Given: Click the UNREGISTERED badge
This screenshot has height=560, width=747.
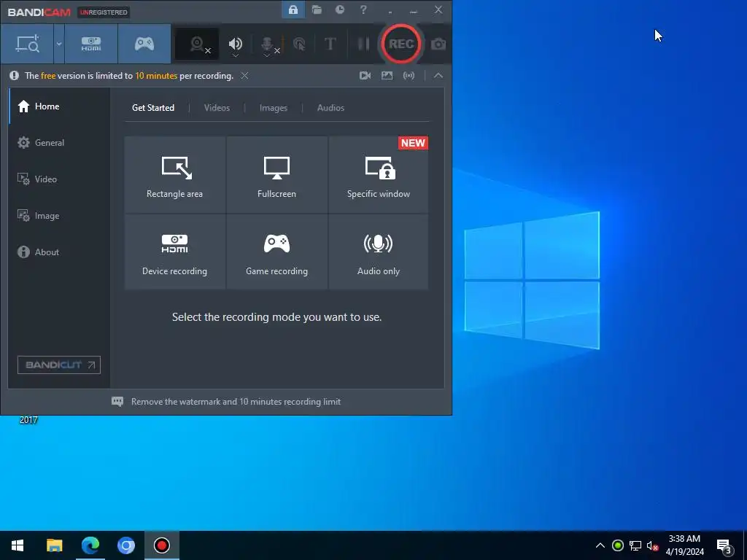Looking at the screenshot, I should point(104,12).
